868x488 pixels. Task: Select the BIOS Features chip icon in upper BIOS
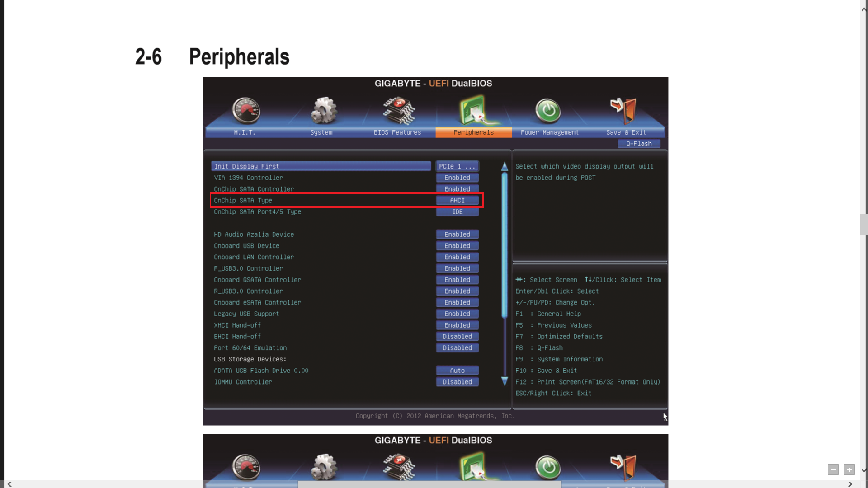coord(399,111)
